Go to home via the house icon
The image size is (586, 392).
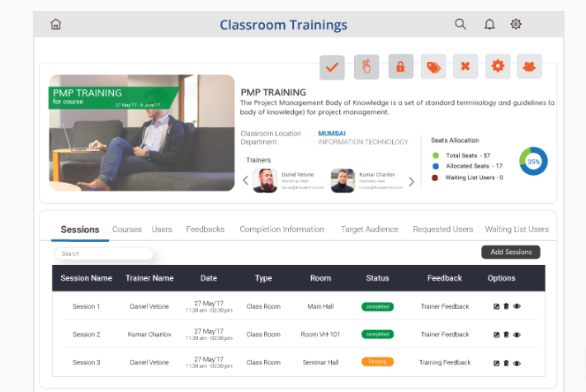tap(55, 24)
